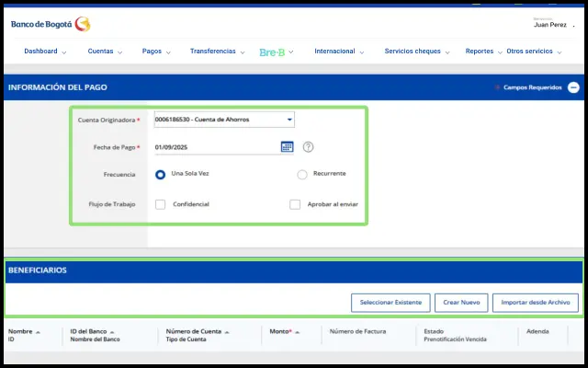
Task: Open the Cuenta Originadora dropdown
Action: point(224,120)
